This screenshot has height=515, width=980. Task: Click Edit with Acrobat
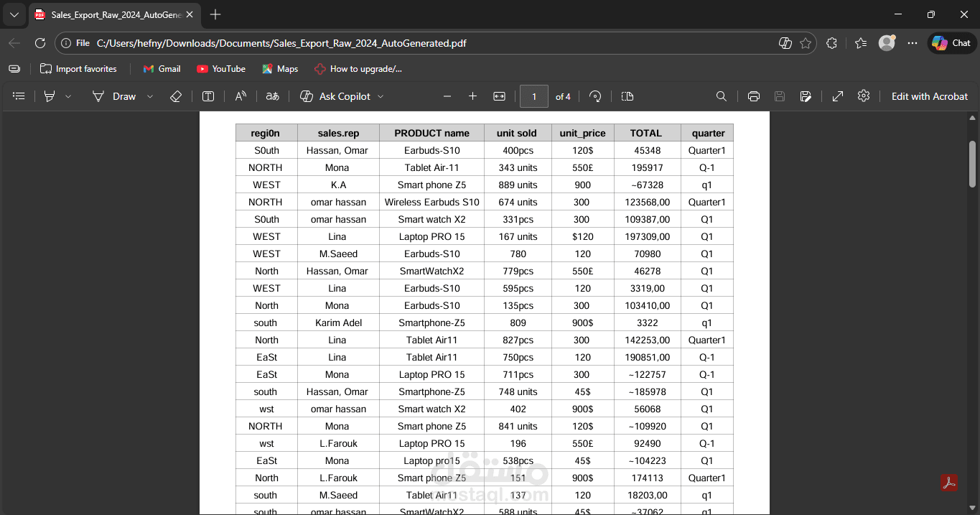[930, 96]
